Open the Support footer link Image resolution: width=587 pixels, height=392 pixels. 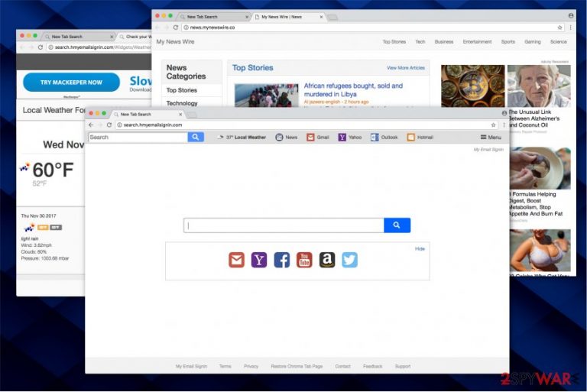403,366
